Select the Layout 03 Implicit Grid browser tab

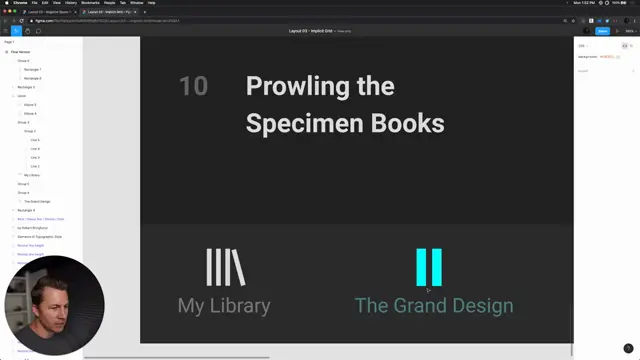109,12
